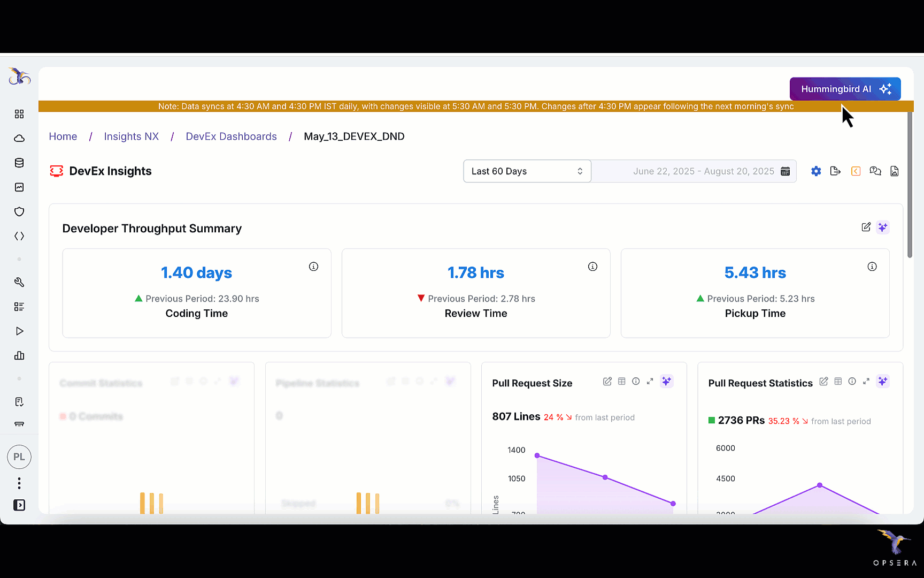Click the calendar icon in date range
Viewport: 924px width, 578px height.
tap(785, 171)
